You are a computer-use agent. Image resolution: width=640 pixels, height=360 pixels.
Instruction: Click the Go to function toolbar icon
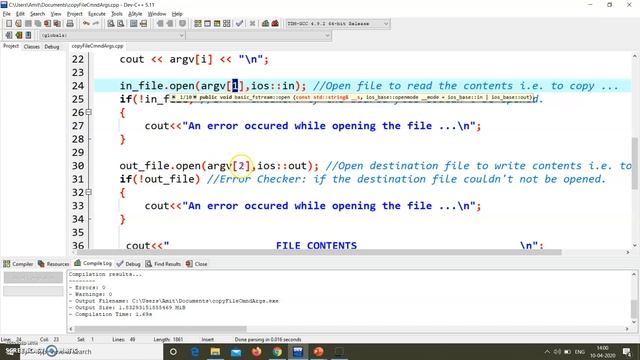coord(133,24)
